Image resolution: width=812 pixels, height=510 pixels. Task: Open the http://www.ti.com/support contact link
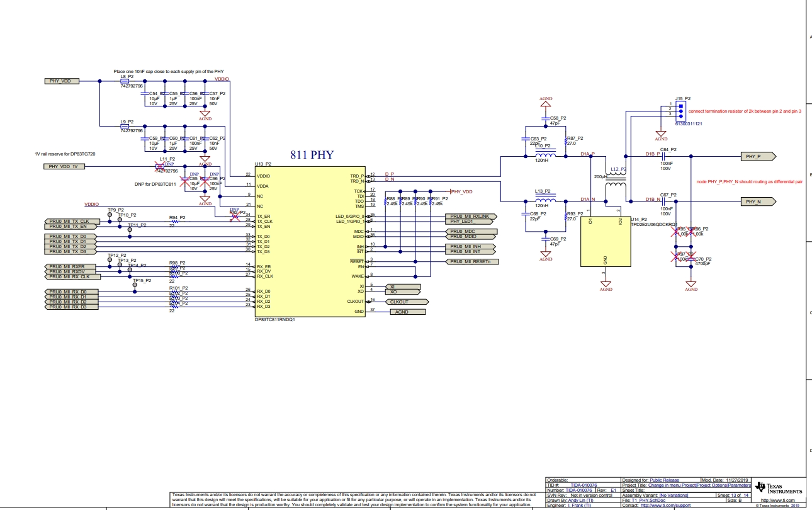click(664, 506)
